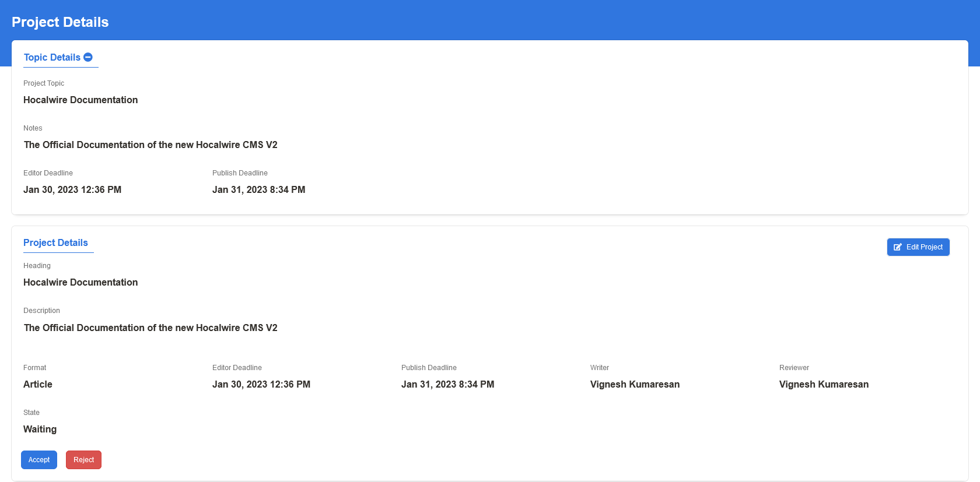Collapse the Topic Details section via minus icon

(88, 57)
